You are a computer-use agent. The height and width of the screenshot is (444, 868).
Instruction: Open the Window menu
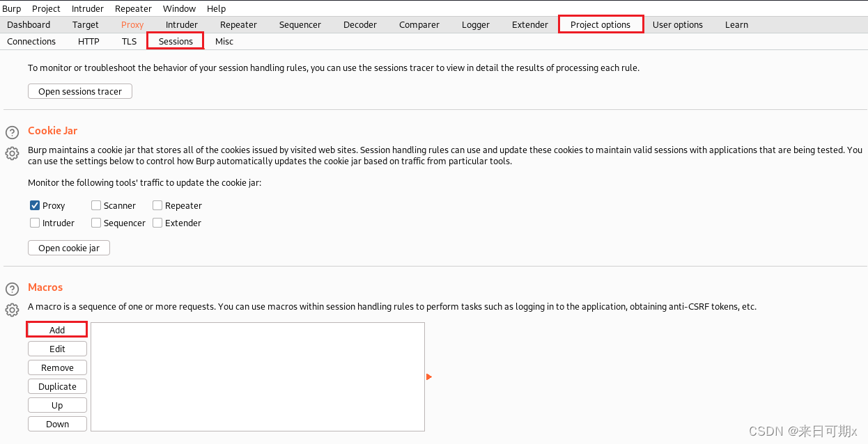(179, 8)
